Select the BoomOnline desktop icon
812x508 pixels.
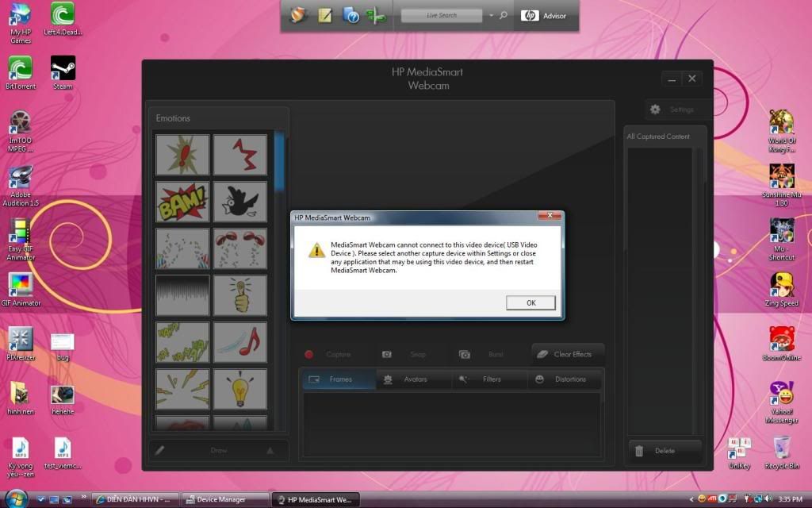tap(781, 344)
